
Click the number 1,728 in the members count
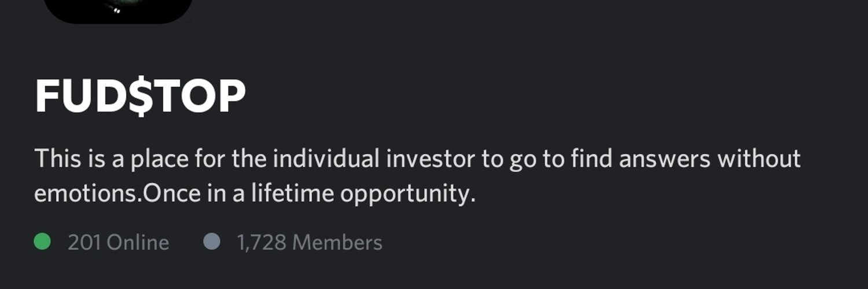pos(261,243)
